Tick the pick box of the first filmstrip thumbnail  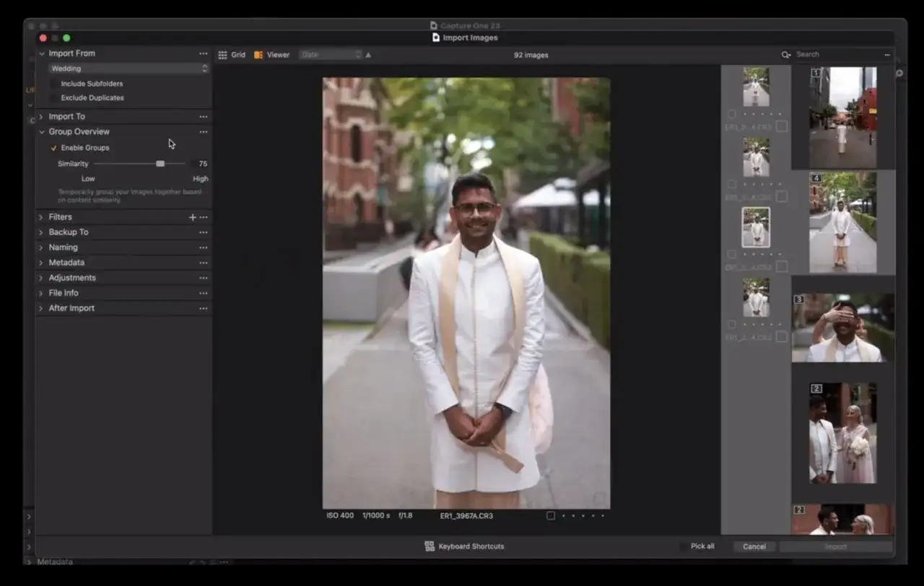(x=782, y=126)
